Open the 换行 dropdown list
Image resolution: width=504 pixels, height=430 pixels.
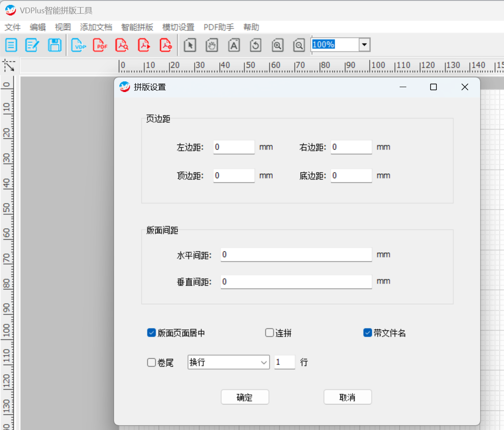(x=229, y=362)
